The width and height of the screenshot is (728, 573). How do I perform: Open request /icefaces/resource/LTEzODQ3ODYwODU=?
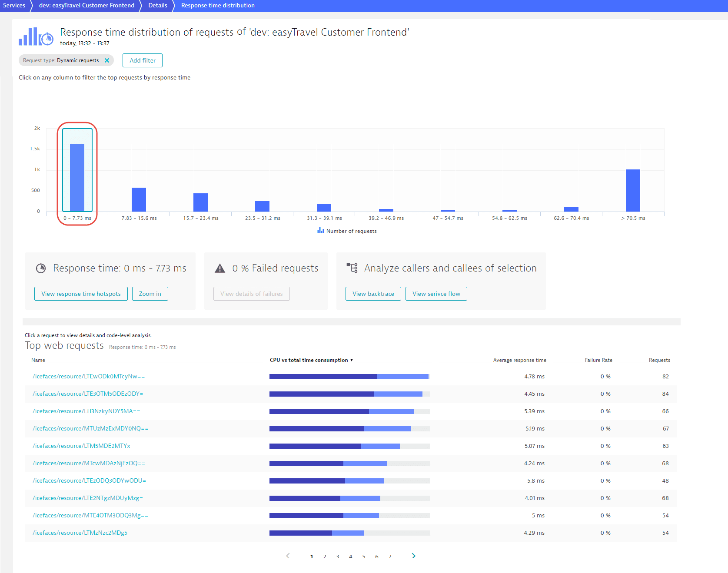tap(89, 481)
